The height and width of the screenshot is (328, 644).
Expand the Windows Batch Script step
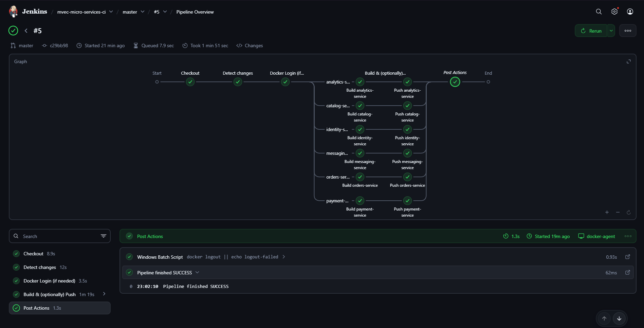click(x=284, y=257)
